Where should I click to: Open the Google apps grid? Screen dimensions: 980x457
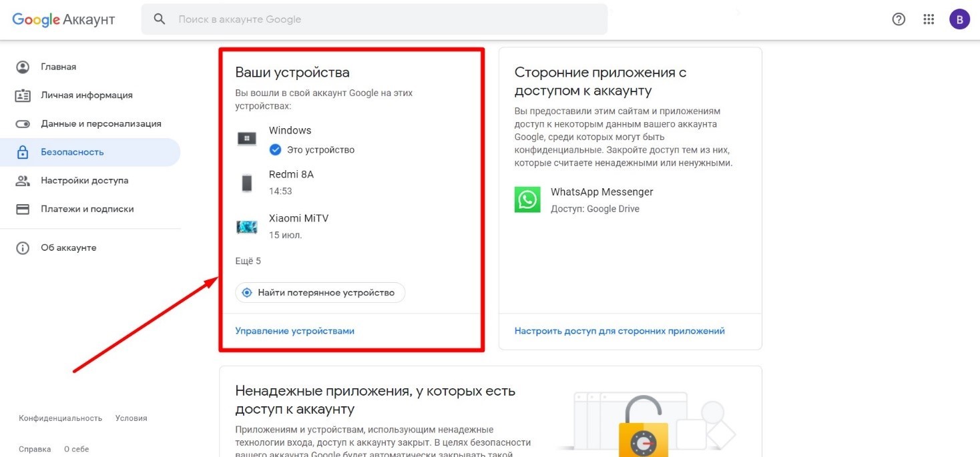pyautogui.click(x=929, y=19)
